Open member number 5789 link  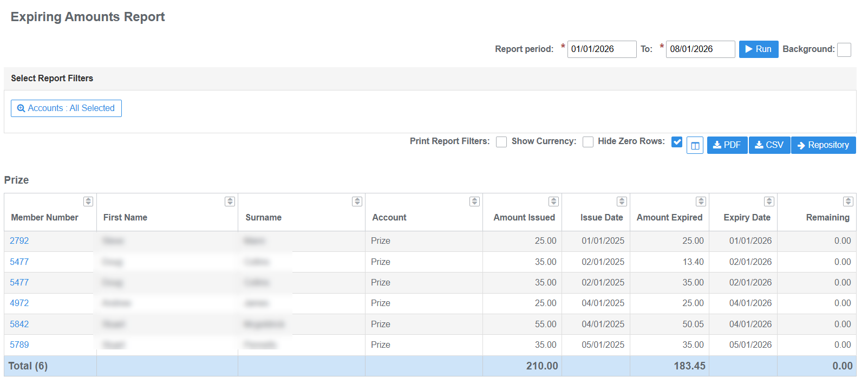point(19,345)
